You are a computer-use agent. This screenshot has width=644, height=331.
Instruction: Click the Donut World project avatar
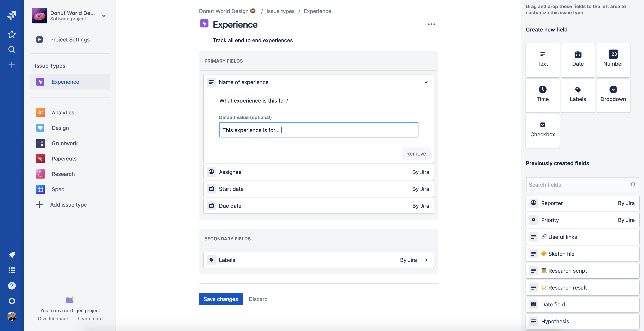[39, 16]
